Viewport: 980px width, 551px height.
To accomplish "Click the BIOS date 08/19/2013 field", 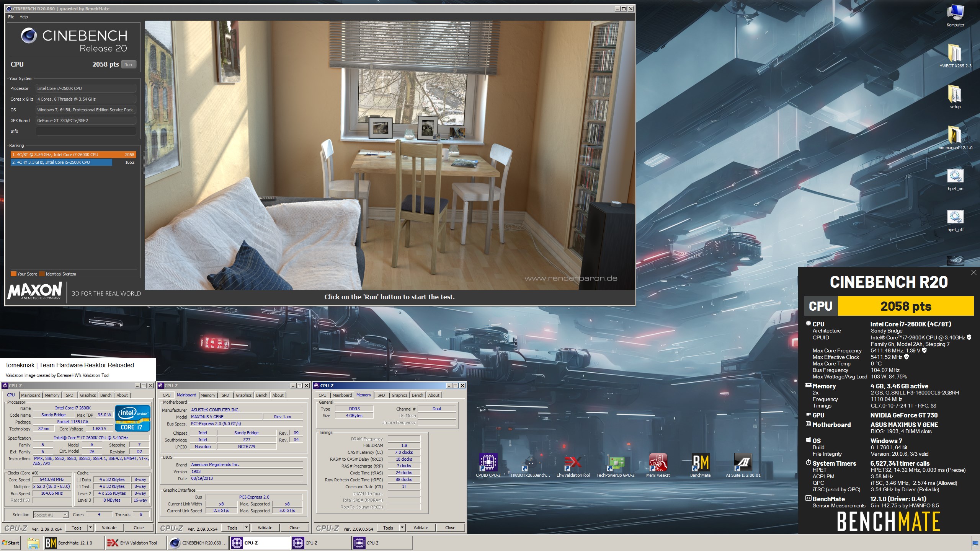I will [x=247, y=478].
